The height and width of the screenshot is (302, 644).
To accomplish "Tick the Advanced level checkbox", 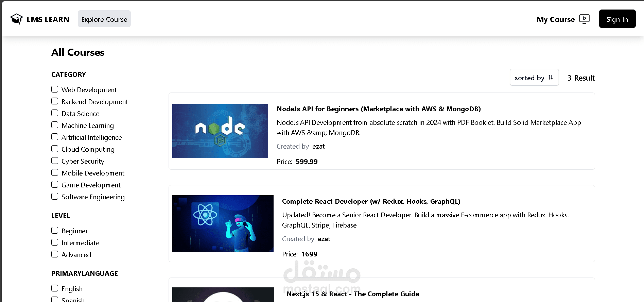I will click(55, 254).
